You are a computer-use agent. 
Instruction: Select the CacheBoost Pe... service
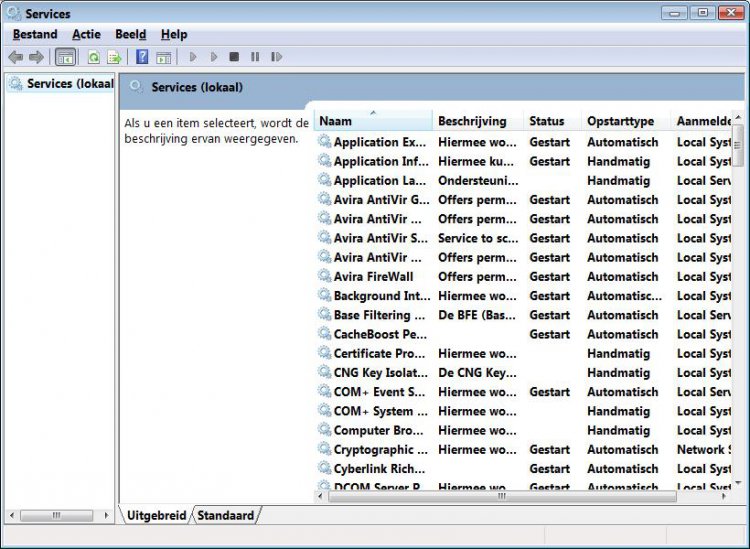coord(380,334)
